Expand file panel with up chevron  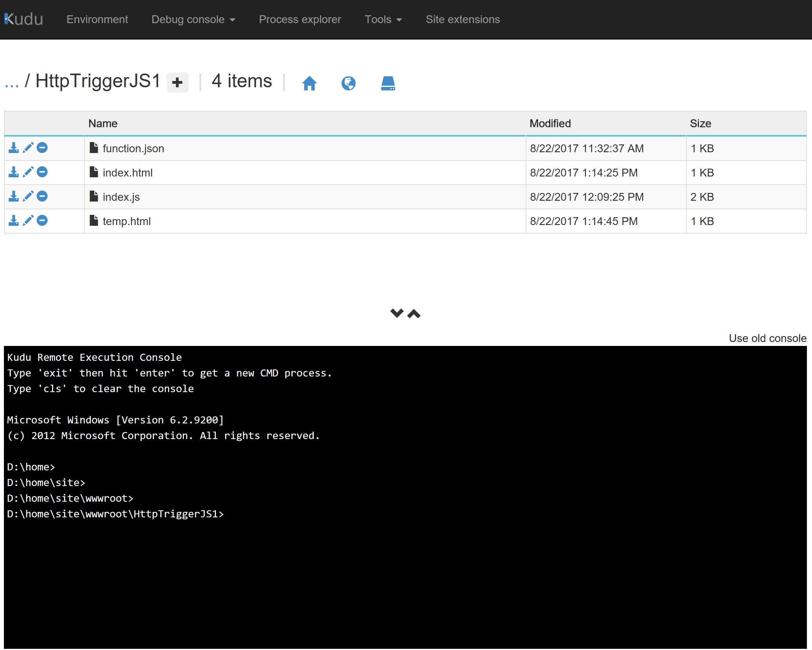[x=414, y=313]
